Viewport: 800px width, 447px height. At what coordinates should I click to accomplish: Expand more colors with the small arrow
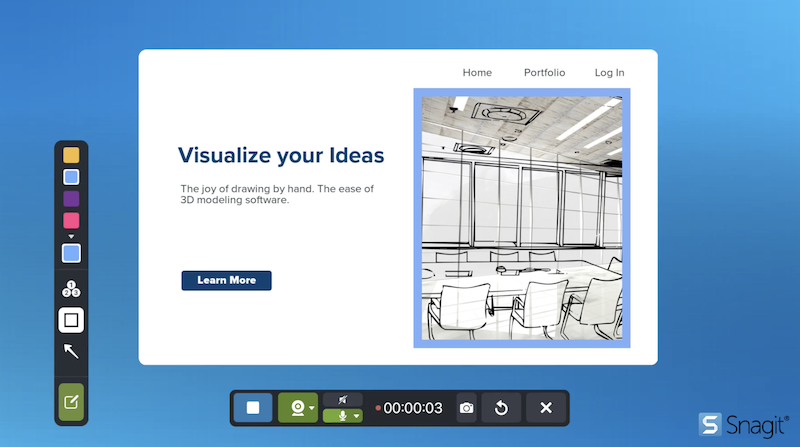click(71, 236)
